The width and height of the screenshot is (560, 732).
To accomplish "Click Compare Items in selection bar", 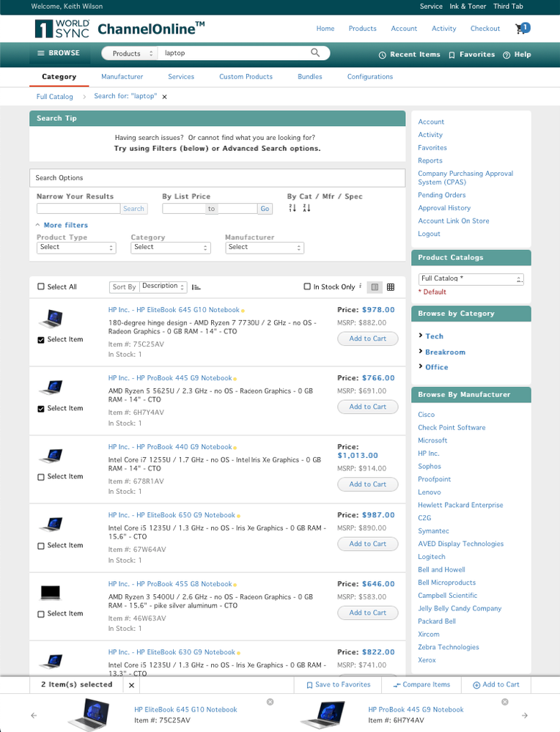I will (421, 685).
